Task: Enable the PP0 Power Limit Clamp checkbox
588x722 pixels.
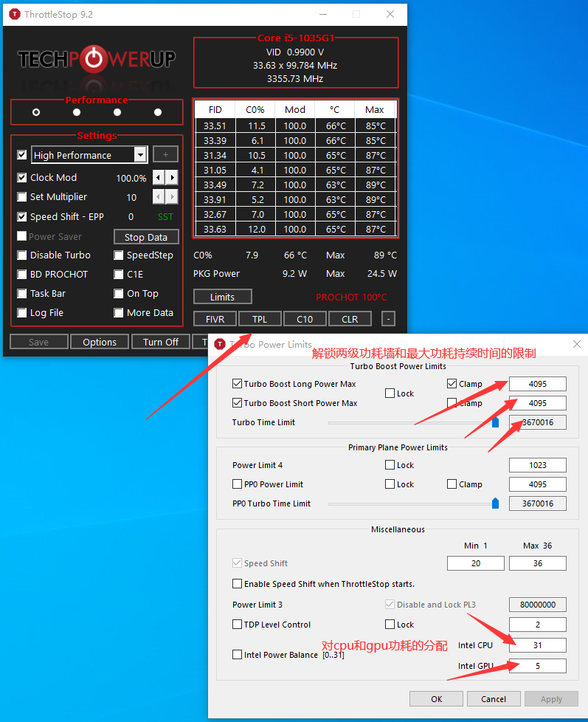Action: (452, 484)
